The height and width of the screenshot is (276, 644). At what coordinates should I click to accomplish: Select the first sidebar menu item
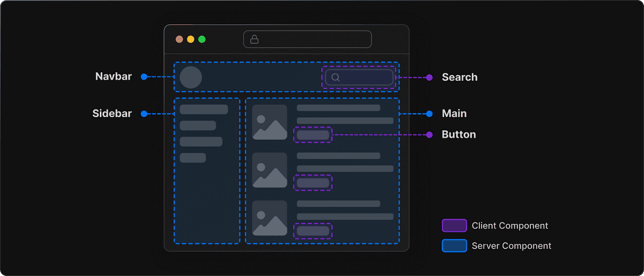[x=204, y=109]
